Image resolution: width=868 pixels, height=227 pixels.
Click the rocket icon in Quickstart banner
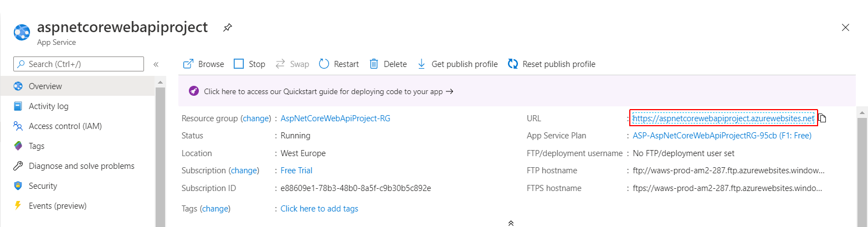[x=193, y=91]
